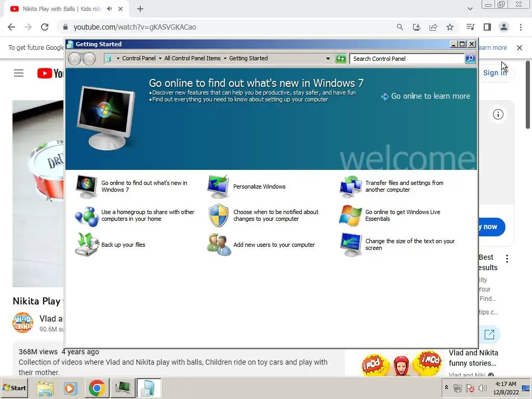Click the Add new users people icon
The width and height of the screenshot is (532, 399).
219,244
